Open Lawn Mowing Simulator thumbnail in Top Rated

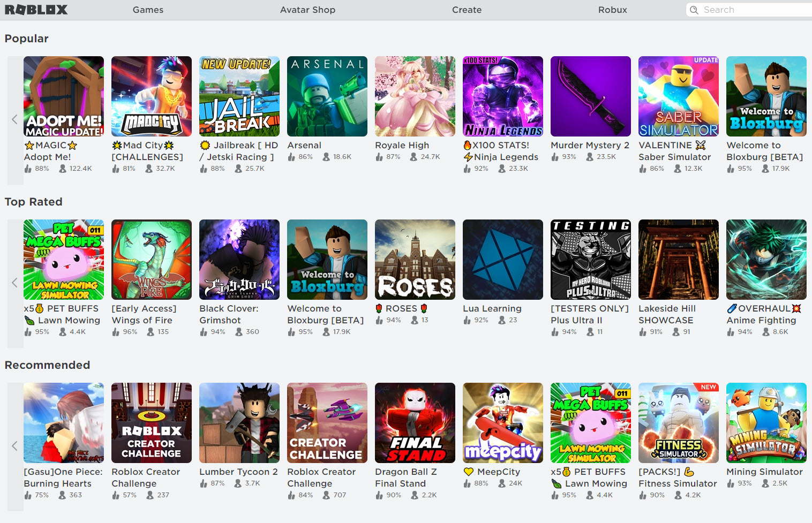(x=64, y=260)
